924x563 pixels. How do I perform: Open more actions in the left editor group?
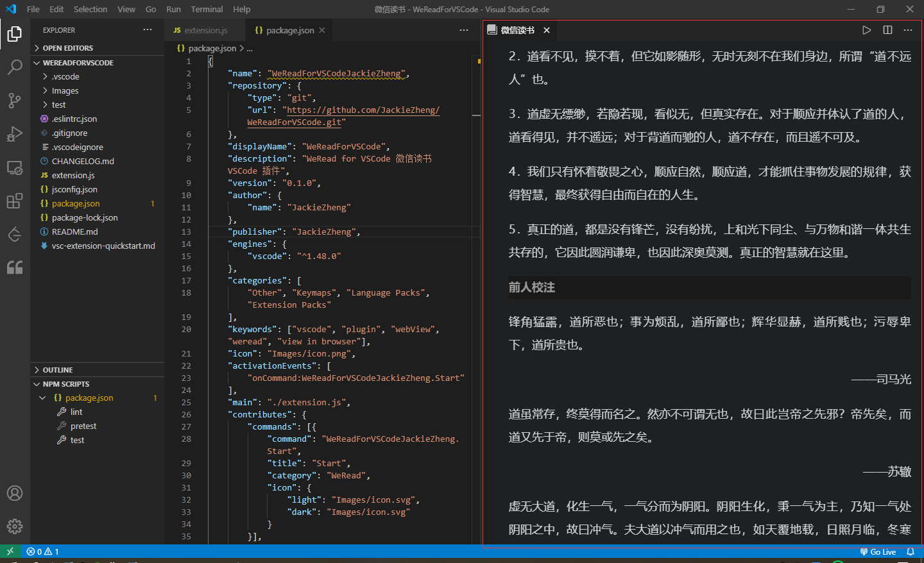[x=464, y=30]
